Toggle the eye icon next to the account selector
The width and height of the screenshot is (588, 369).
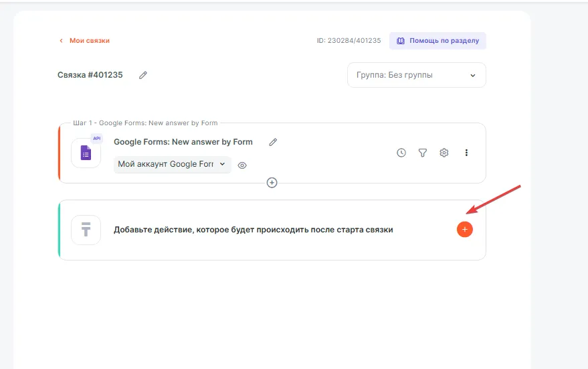coord(242,165)
